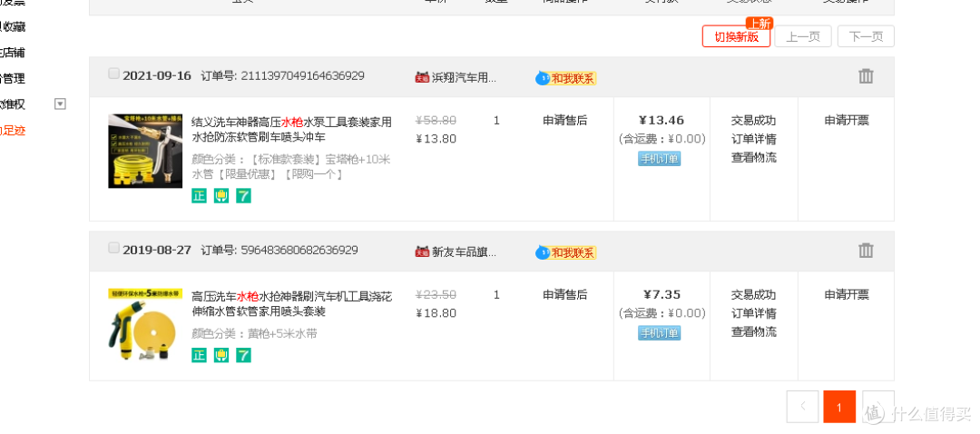Click 申请开票 for the 2019-08-27 order
This screenshot has width=980, height=434.
[x=847, y=295]
